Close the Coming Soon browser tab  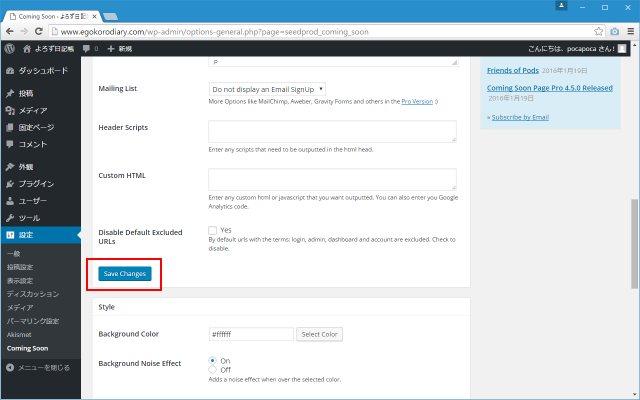point(95,16)
